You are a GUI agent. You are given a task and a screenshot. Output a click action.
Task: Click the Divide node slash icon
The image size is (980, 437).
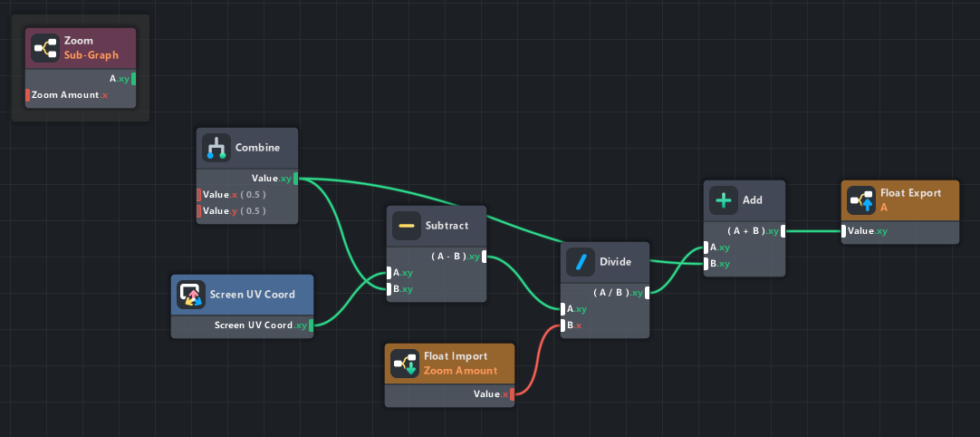pos(581,262)
